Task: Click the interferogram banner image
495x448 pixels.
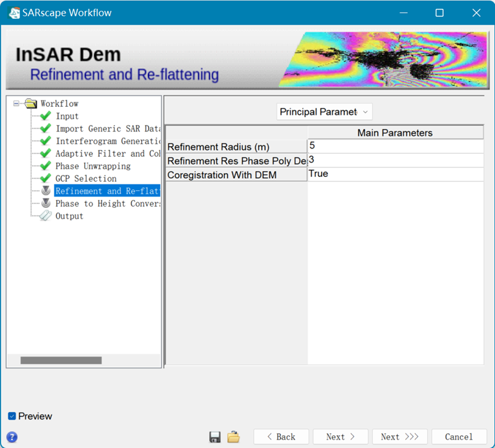Action: [x=384, y=59]
